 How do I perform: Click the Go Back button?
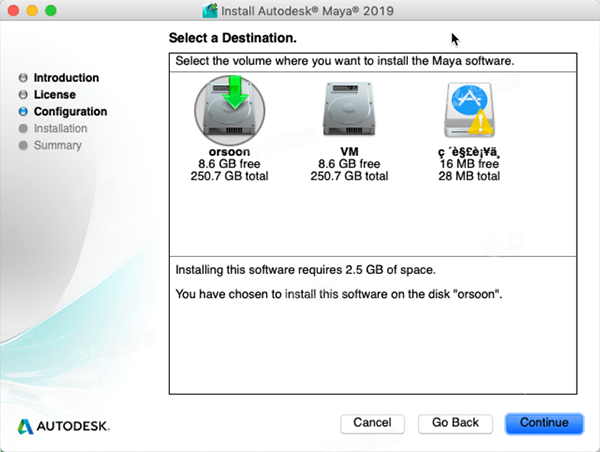pos(455,423)
